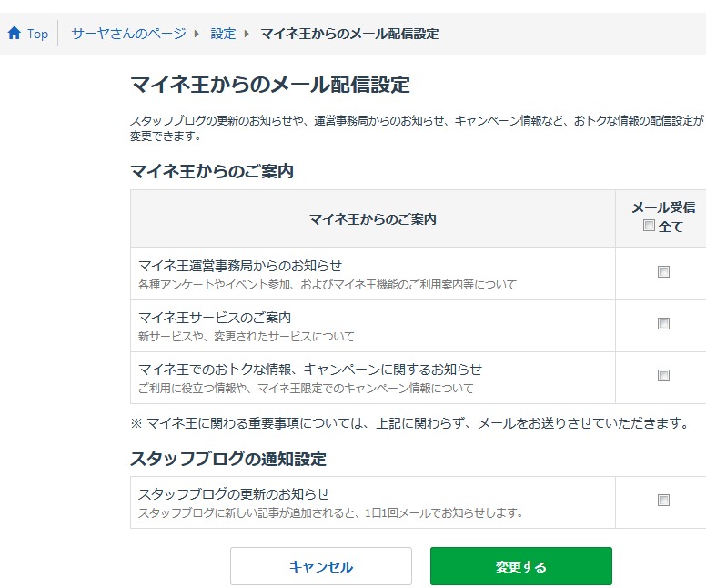Click the home icon in the breadcrumb

[x=14, y=34]
